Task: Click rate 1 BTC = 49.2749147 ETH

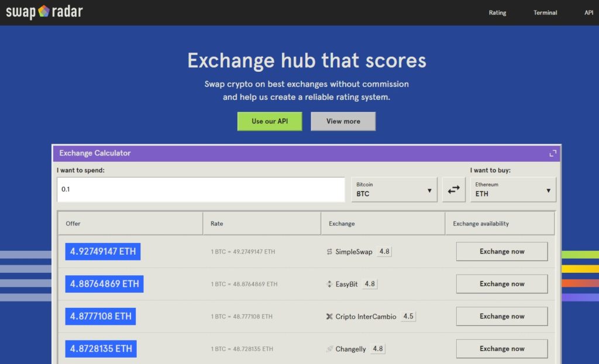Action: (243, 252)
